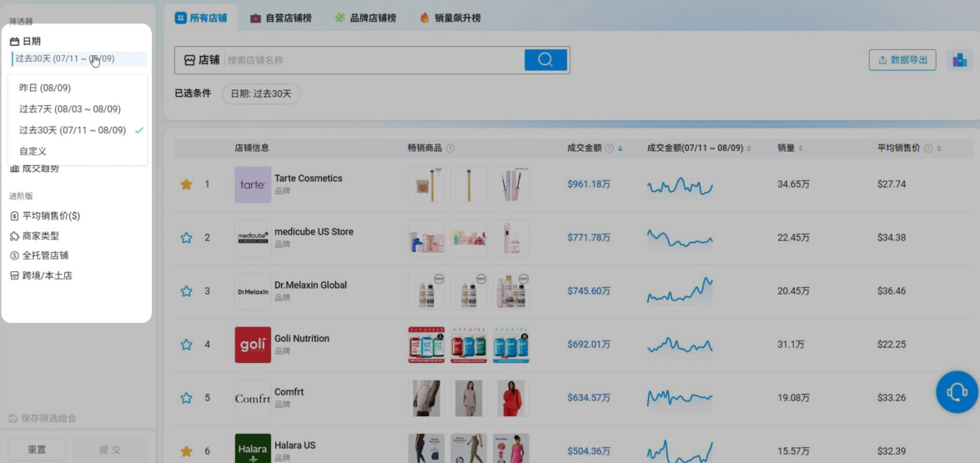This screenshot has height=463, width=980.
Task: Click the chart icon beside 数据导出
Action: pos(959,60)
